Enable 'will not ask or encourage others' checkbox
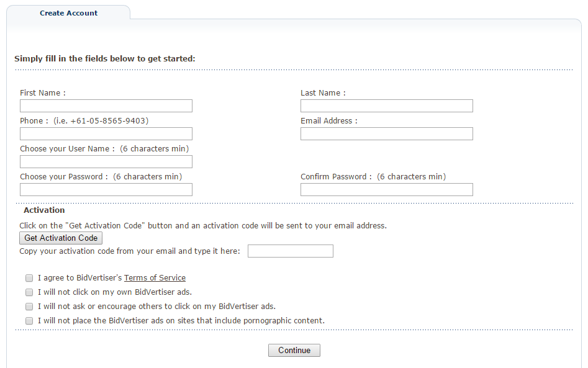Screen dimensions: 588x368 pos(29,307)
